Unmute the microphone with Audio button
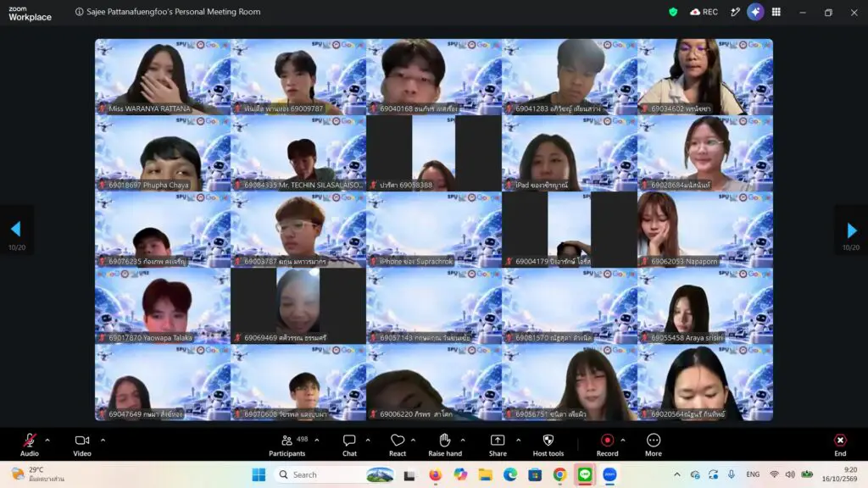The height and width of the screenshot is (488, 868). [30, 445]
